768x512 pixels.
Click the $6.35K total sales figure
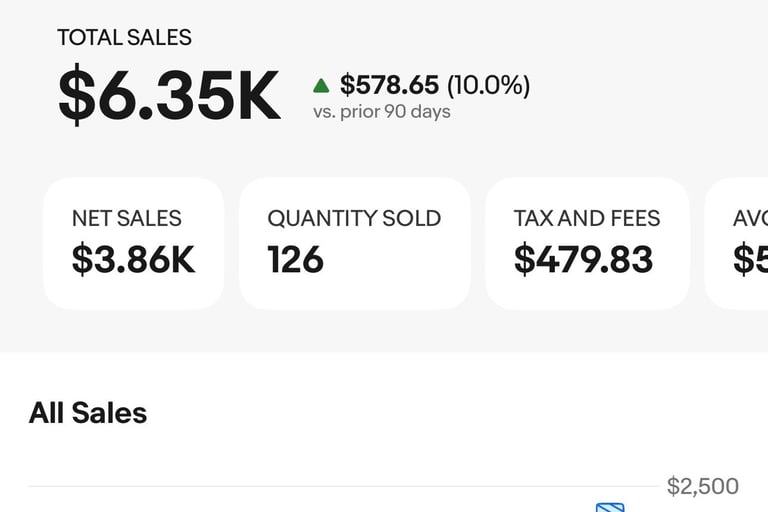click(x=169, y=95)
